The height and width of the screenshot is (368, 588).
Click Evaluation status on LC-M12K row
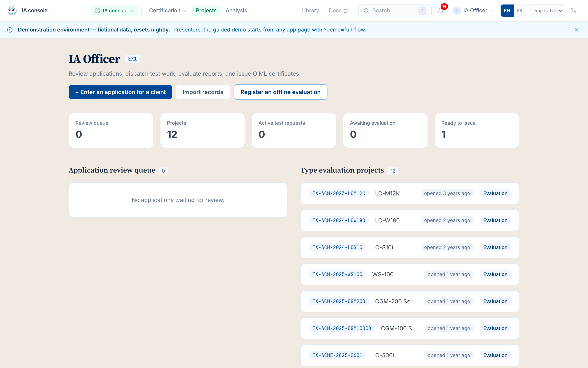click(495, 193)
